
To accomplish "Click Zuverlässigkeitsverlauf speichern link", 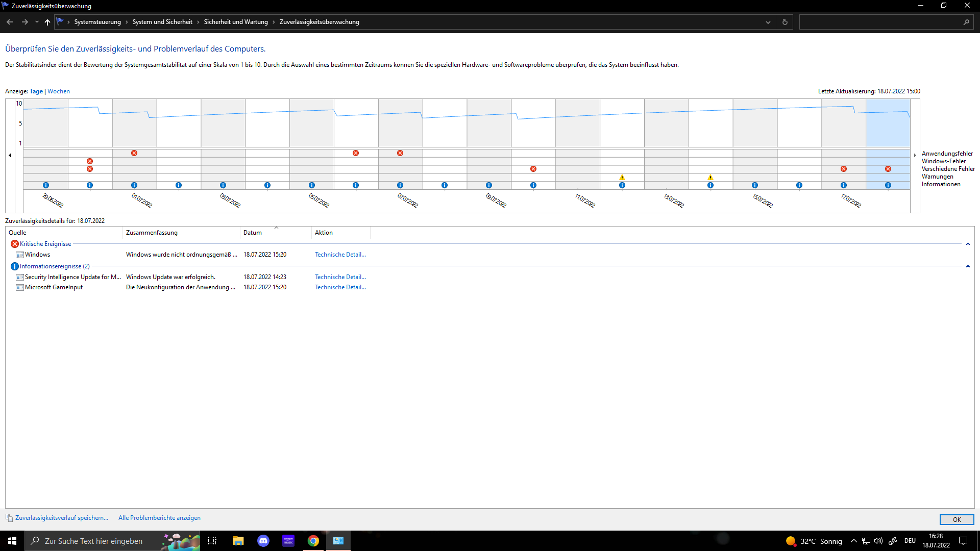I will pos(61,518).
